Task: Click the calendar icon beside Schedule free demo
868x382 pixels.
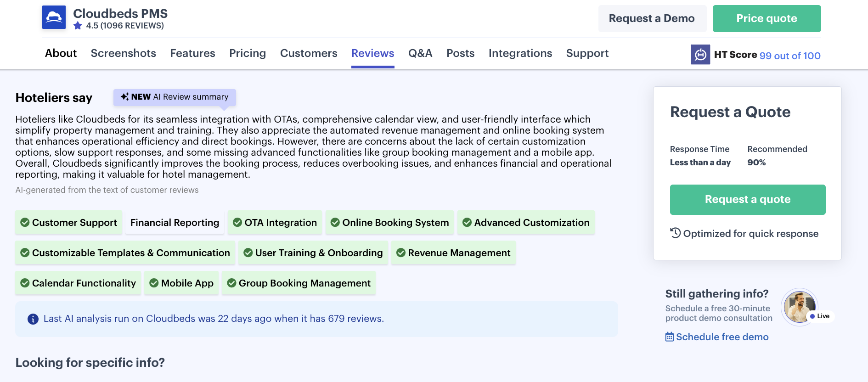Action: coord(670,337)
